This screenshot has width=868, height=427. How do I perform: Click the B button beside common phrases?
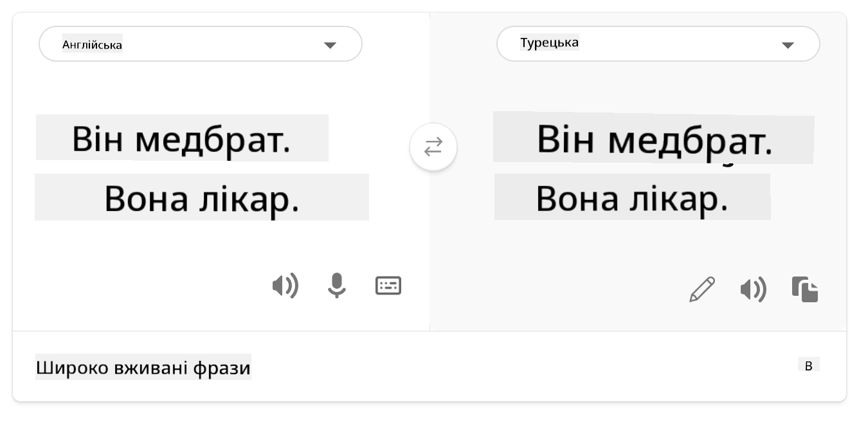click(x=809, y=366)
